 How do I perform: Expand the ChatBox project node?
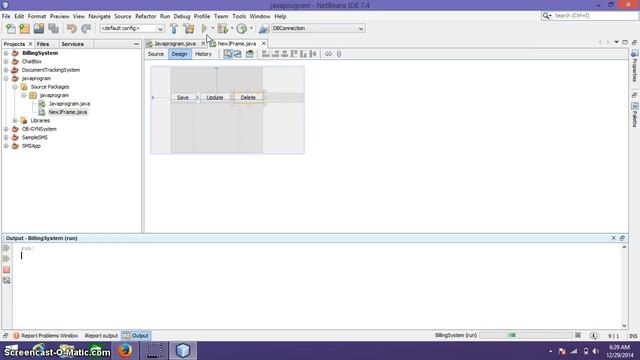6,62
